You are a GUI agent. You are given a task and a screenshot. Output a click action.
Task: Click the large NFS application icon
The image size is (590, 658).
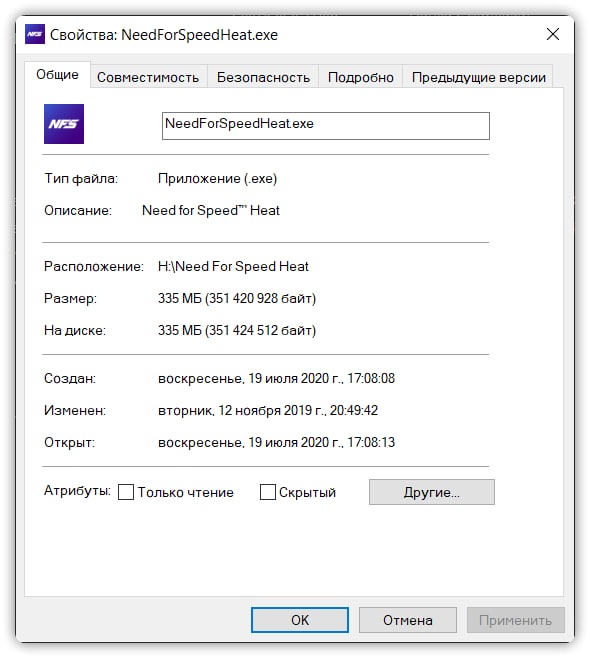(x=64, y=124)
